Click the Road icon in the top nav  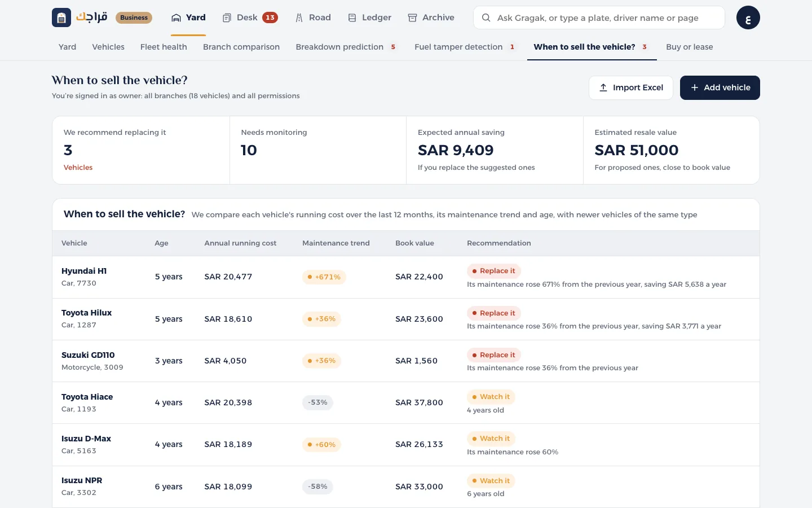tap(299, 17)
